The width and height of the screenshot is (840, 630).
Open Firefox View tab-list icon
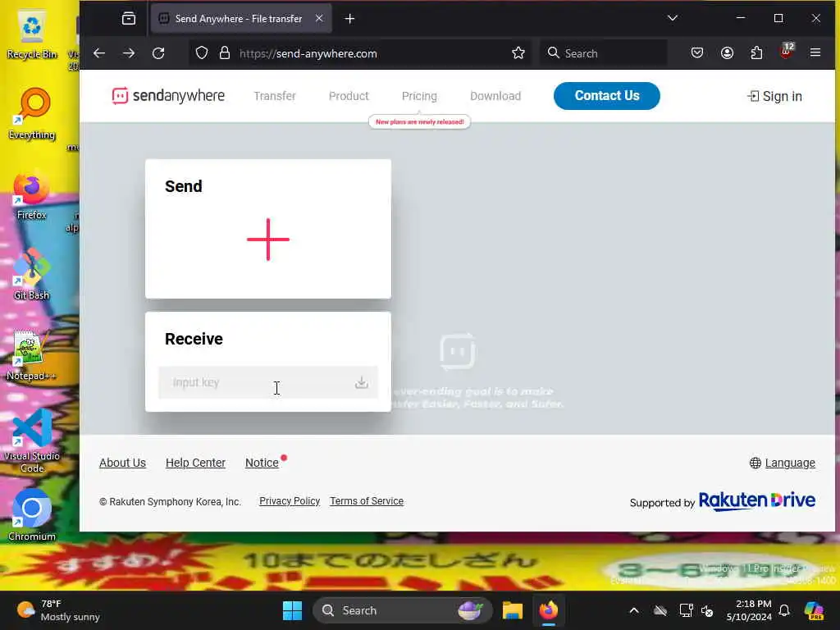pyautogui.click(x=129, y=19)
